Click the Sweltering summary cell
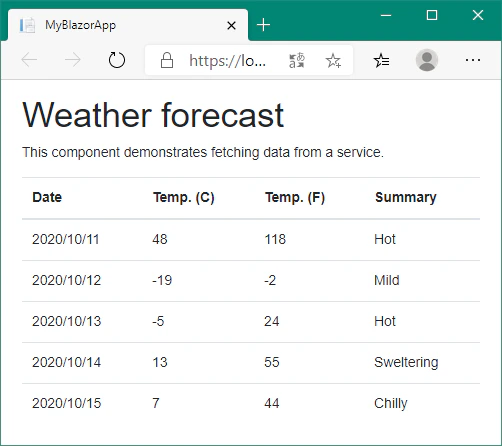 (406, 363)
